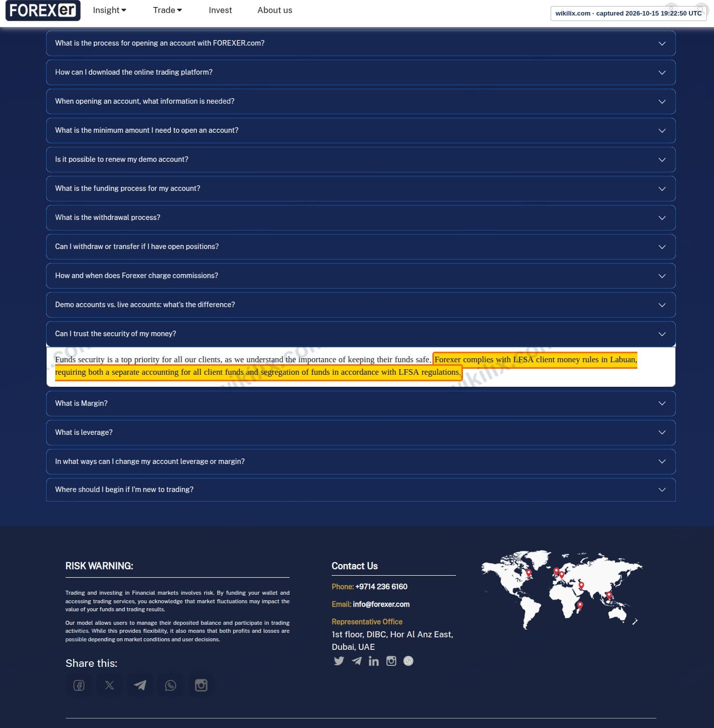This screenshot has height=728, width=714.
Task: Click the 'RISK WARNING:' heading
Action: click(99, 566)
